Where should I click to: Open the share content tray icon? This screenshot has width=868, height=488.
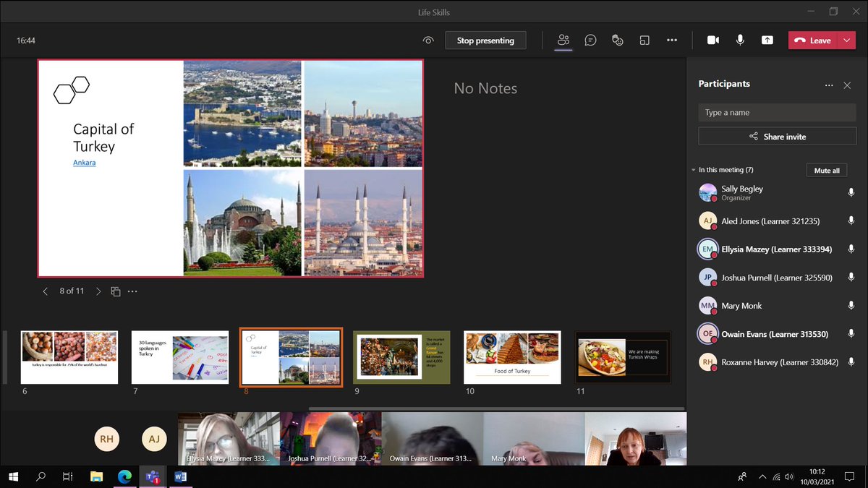pyautogui.click(x=767, y=40)
